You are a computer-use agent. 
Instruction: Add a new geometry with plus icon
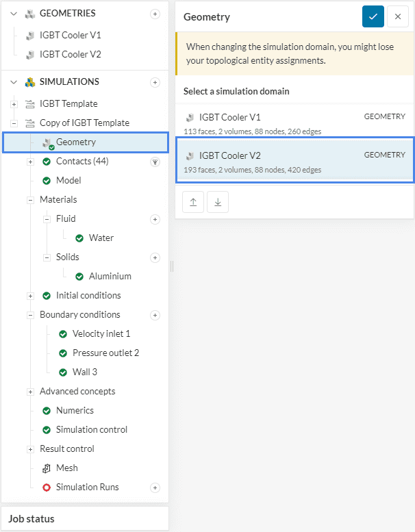click(x=155, y=14)
